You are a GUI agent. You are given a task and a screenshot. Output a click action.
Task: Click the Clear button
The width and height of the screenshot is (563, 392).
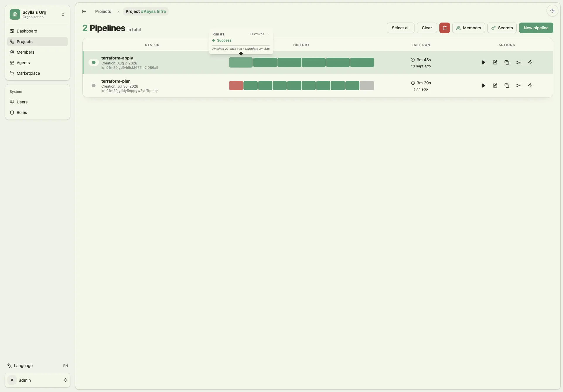[427, 28]
